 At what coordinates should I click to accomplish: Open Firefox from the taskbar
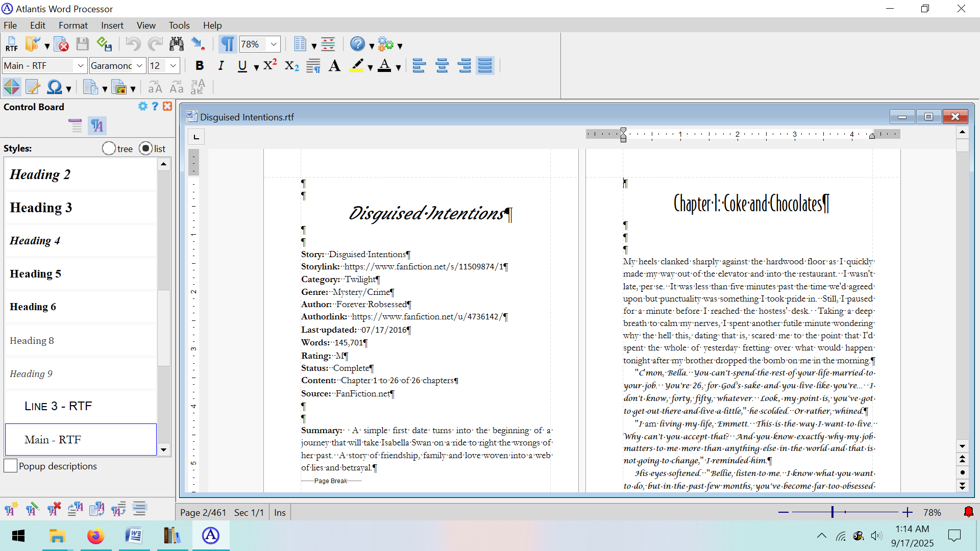95,536
